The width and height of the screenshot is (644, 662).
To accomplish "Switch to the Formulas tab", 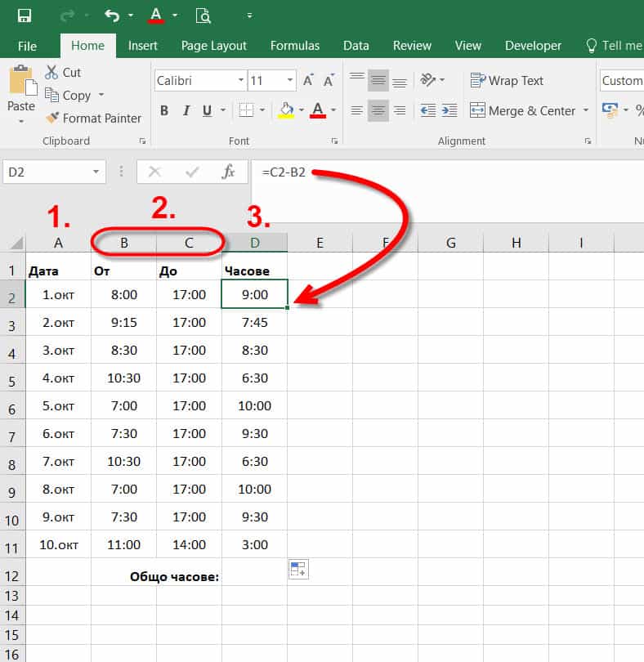I will (x=295, y=46).
